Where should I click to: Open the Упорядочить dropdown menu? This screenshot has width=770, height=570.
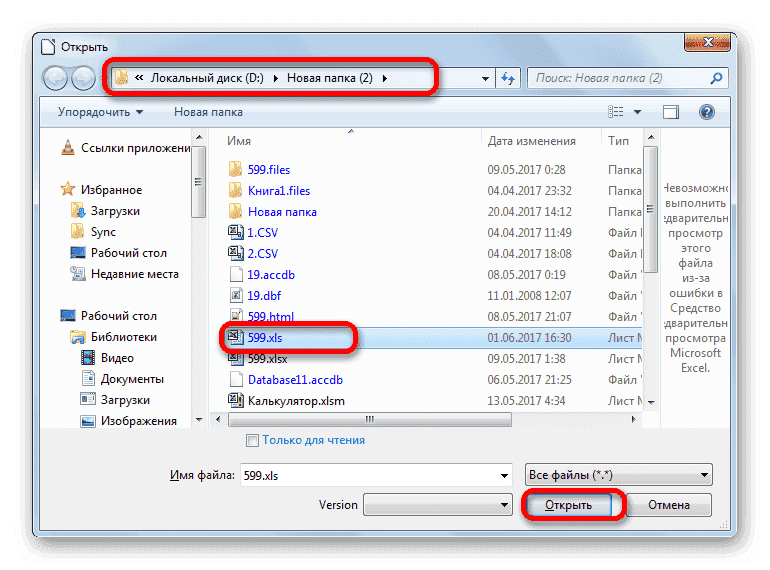pos(100,112)
